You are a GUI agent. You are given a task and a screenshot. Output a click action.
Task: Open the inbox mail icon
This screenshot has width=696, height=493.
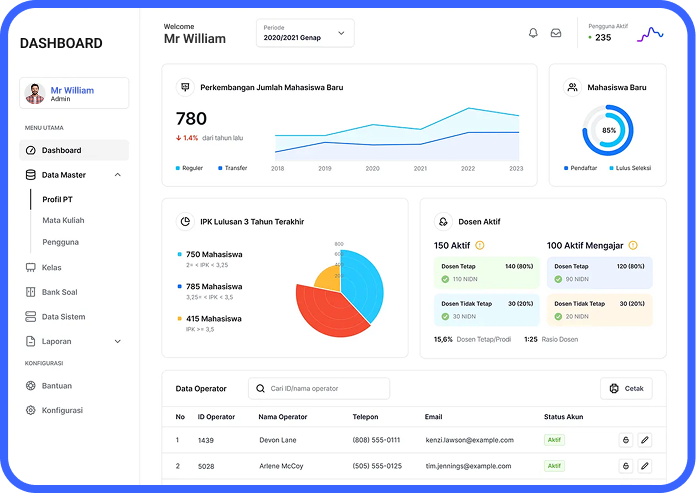tap(556, 33)
